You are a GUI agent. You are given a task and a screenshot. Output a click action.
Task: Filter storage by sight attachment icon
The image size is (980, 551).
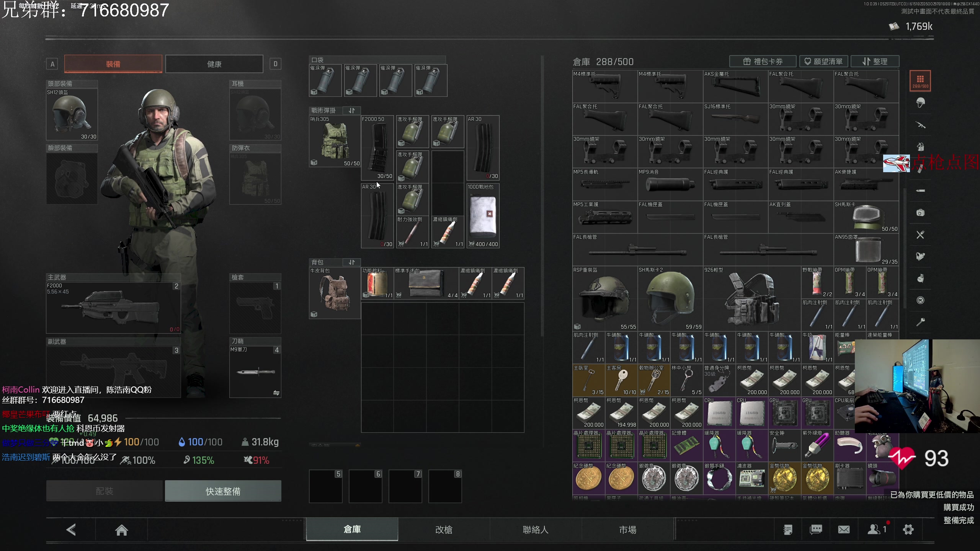tap(920, 256)
